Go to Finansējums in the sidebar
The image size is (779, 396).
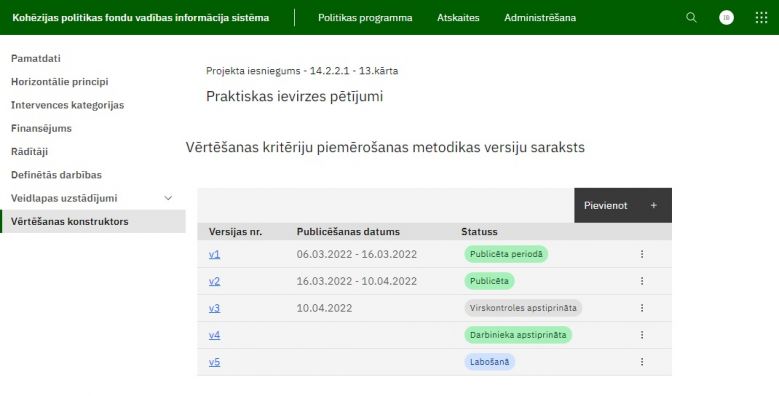coord(41,128)
